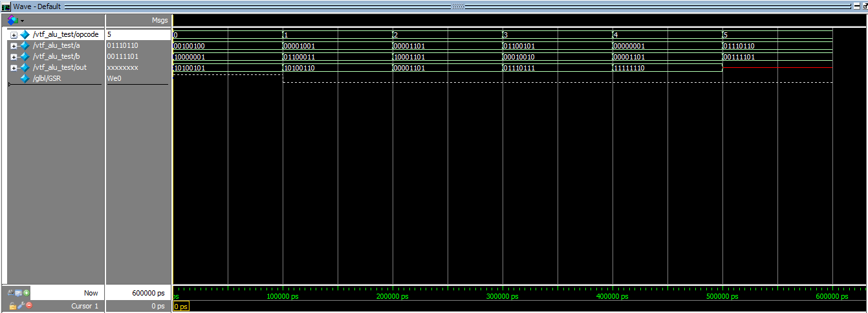
Task: Click the red undefined out waveform segment
Action: click(x=777, y=68)
